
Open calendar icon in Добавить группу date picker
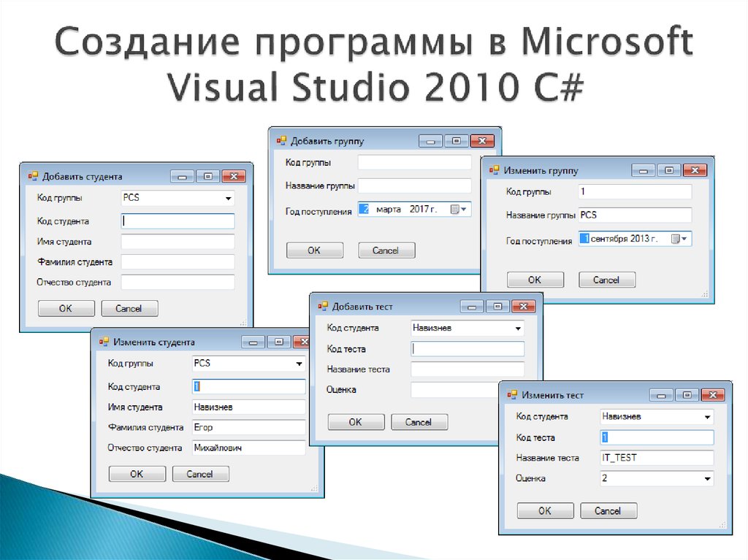click(x=458, y=209)
